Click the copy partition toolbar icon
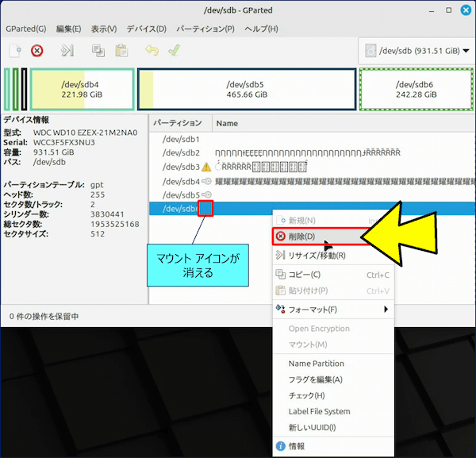This screenshot has height=458, width=476. pyautogui.click(x=98, y=51)
